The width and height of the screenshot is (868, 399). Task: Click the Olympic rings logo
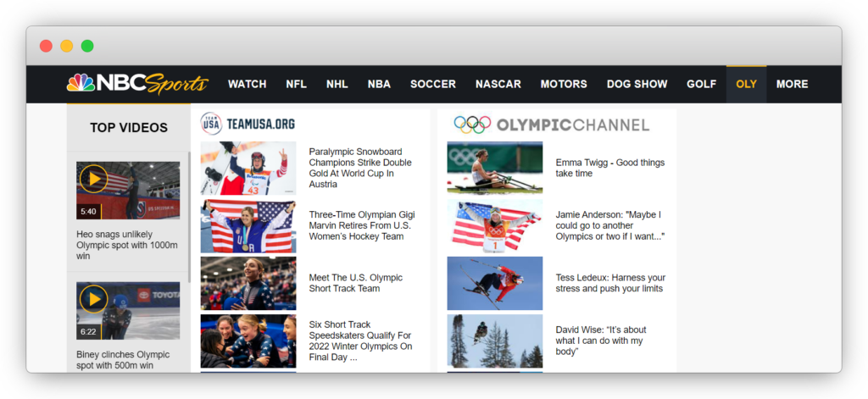coord(472,125)
